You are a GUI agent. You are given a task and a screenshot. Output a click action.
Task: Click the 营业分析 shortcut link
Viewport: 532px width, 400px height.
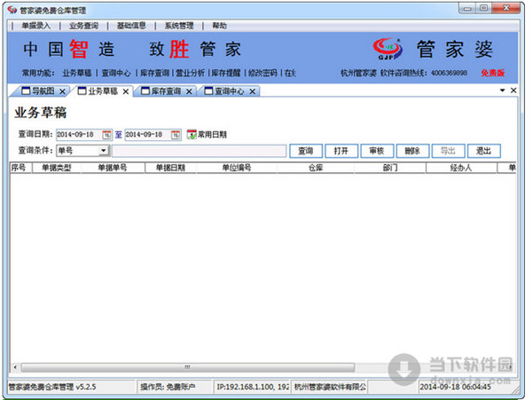point(191,73)
